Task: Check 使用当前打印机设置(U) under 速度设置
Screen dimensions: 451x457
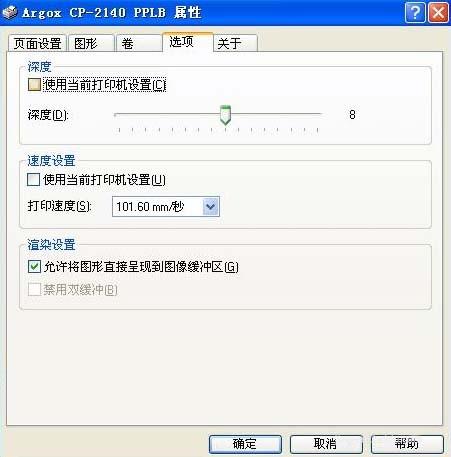Action: click(33, 180)
